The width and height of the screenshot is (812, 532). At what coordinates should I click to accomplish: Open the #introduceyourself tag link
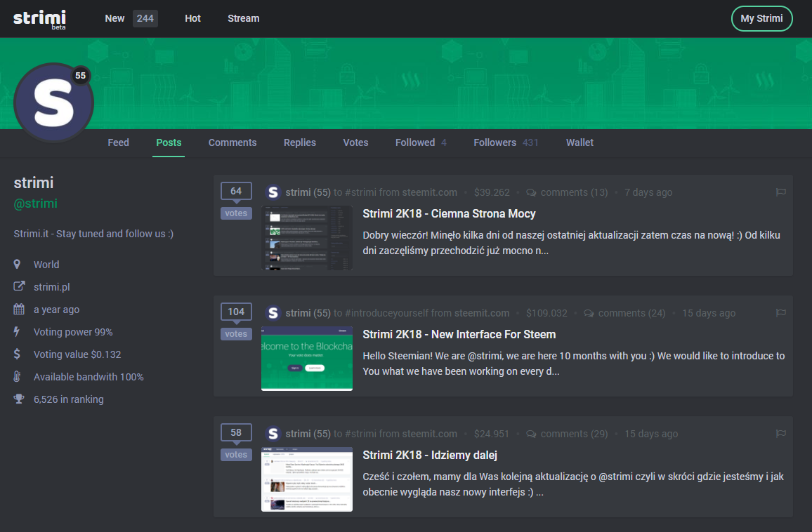(x=388, y=313)
